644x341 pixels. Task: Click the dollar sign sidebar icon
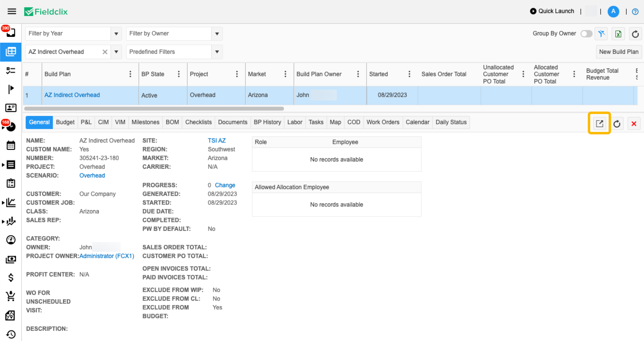coord(11,277)
